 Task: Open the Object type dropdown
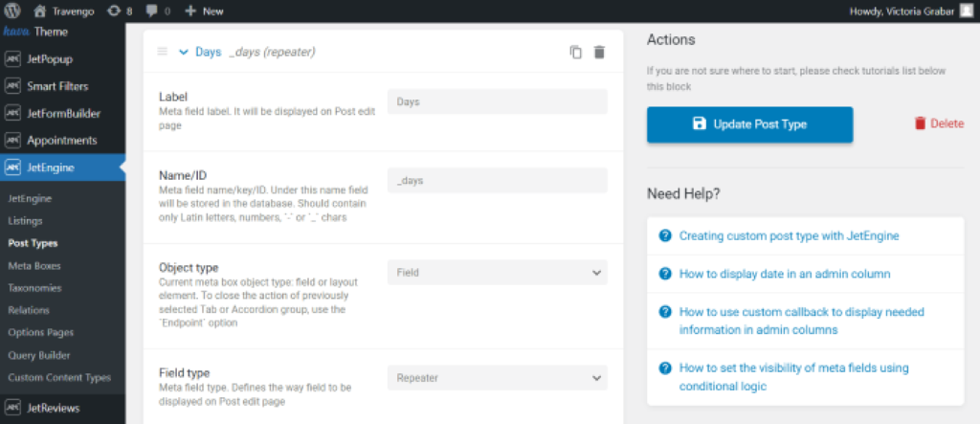498,273
